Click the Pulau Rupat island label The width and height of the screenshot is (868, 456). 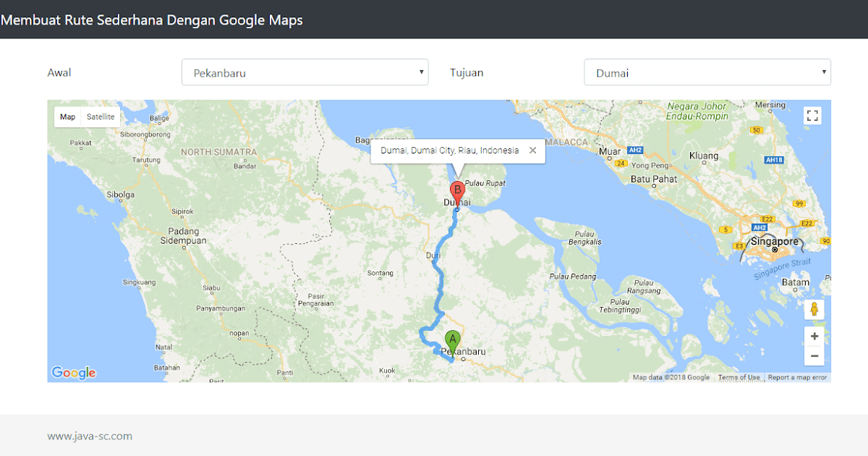coord(485,183)
